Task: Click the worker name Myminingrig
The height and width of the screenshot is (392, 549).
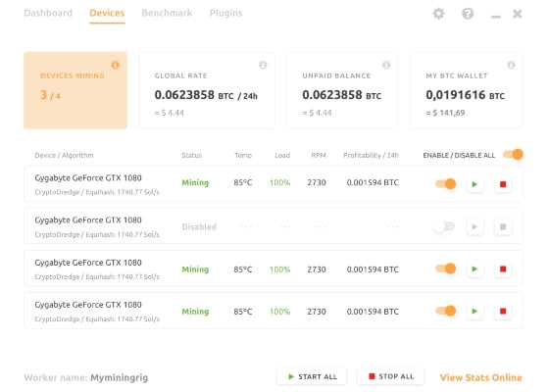Action: 119,378
